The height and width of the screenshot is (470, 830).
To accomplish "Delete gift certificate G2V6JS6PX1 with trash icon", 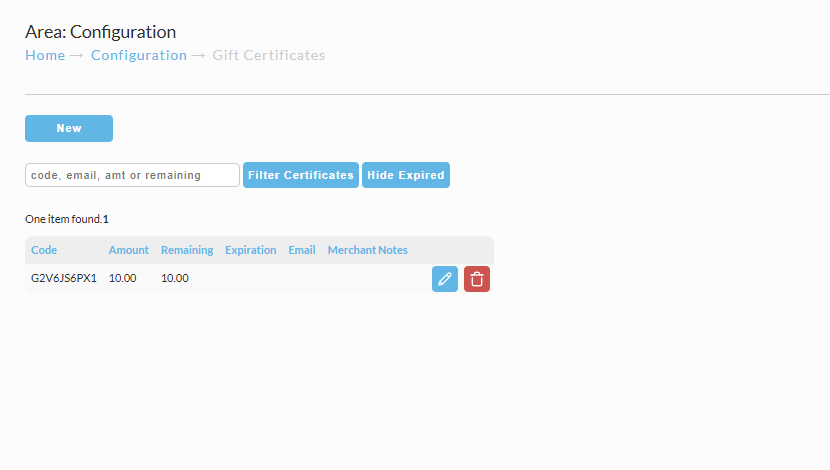I will (477, 279).
